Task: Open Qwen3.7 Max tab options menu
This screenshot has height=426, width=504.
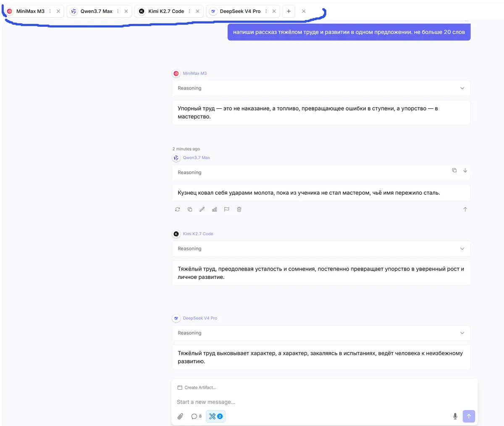Action: point(118,11)
